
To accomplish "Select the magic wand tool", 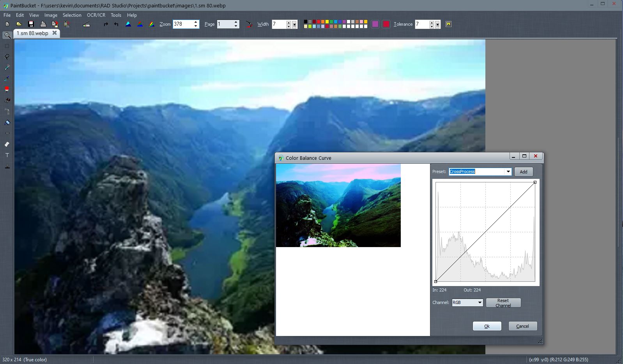I will (x=7, y=68).
